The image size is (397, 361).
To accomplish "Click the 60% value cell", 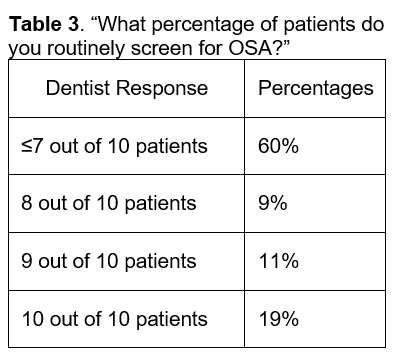I will [x=315, y=146].
